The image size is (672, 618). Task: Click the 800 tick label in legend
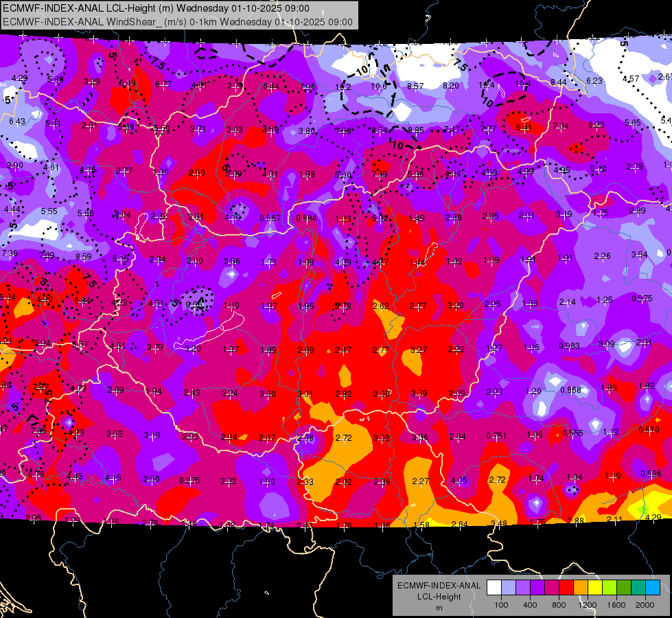(559, 605)
